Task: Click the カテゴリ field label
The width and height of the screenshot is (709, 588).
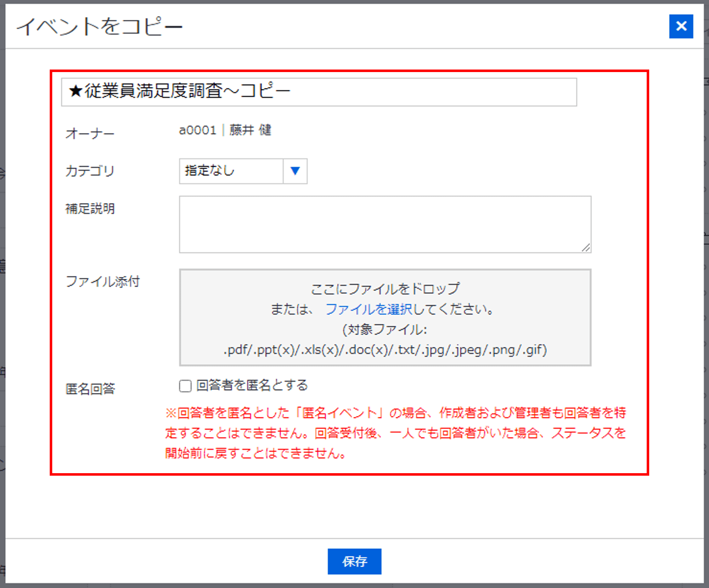Action: (x=90, y=171)
